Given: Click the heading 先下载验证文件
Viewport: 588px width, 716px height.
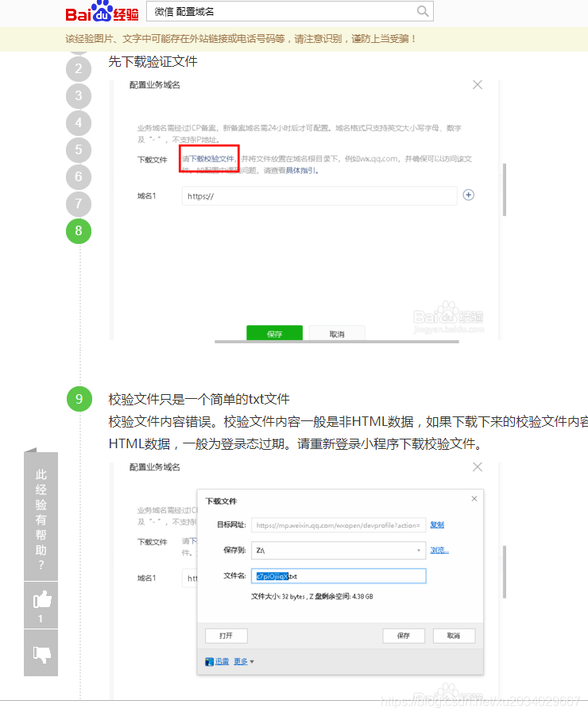Looking at the screenshot, I should 153,61.
